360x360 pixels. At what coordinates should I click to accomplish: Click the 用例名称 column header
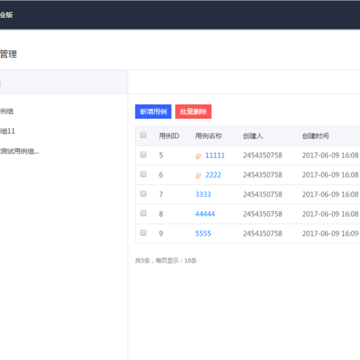pos(209,136)
